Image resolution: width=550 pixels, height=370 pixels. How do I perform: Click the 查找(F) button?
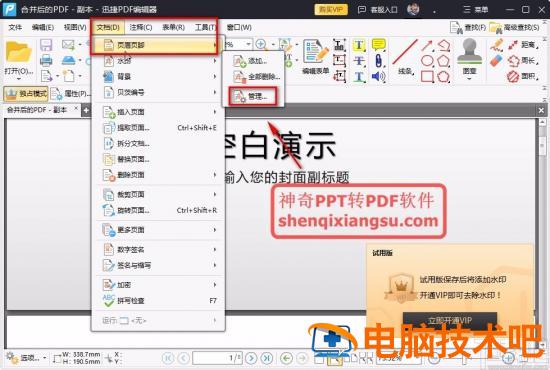click(468, 27)
